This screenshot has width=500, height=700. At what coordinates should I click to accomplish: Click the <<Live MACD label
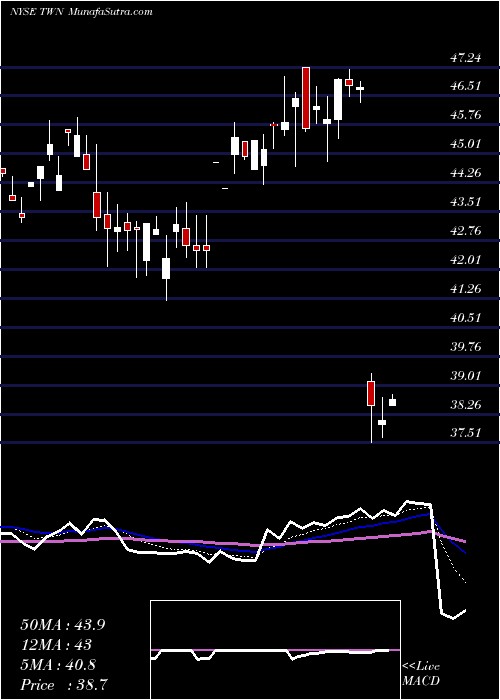pos(421,674)
